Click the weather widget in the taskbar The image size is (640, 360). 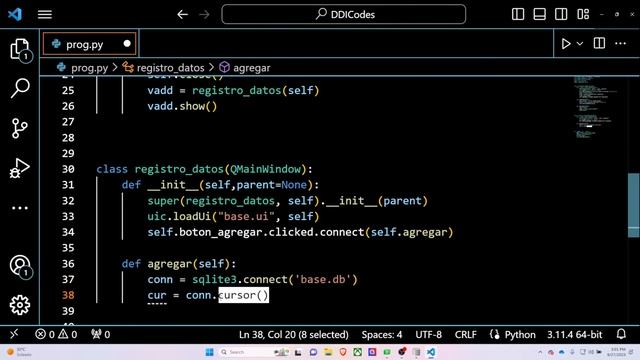(x=19, y=352)
